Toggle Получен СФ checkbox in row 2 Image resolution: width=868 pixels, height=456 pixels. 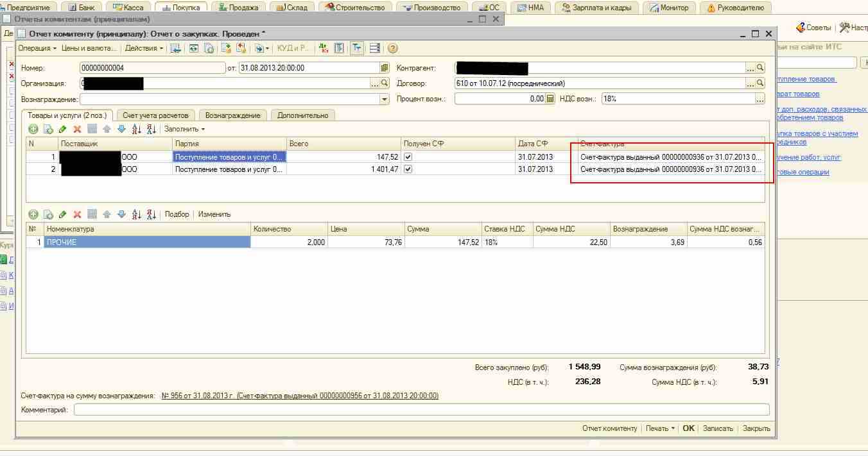point(408,169)
